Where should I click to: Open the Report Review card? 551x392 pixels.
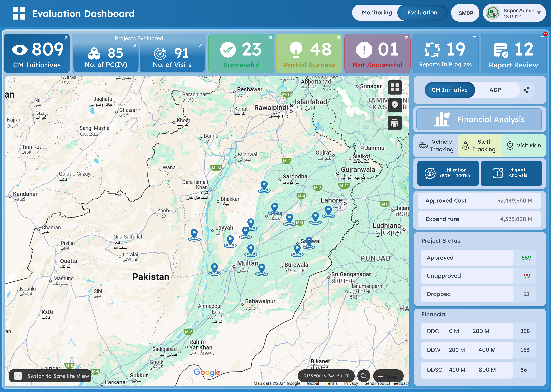click(x=513, y=53)
